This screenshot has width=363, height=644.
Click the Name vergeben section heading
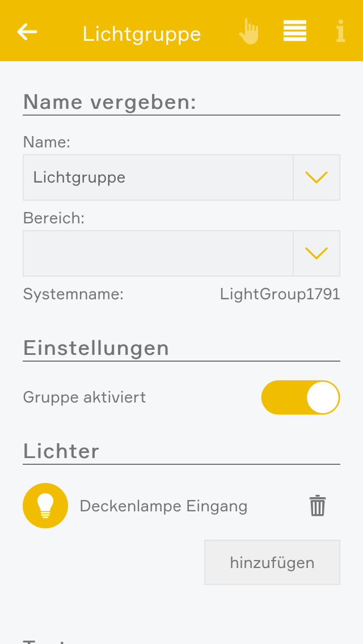point(109,102)
